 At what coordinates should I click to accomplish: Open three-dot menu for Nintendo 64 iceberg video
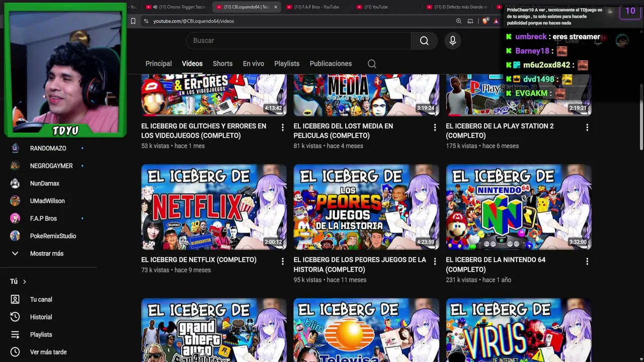coord(587,261)
